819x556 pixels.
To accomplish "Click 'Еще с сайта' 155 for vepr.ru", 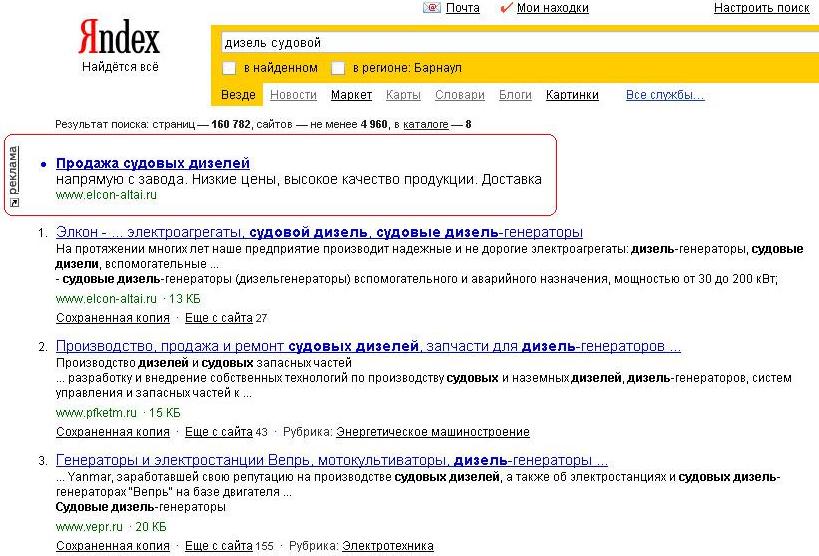I will click(219, 546).
